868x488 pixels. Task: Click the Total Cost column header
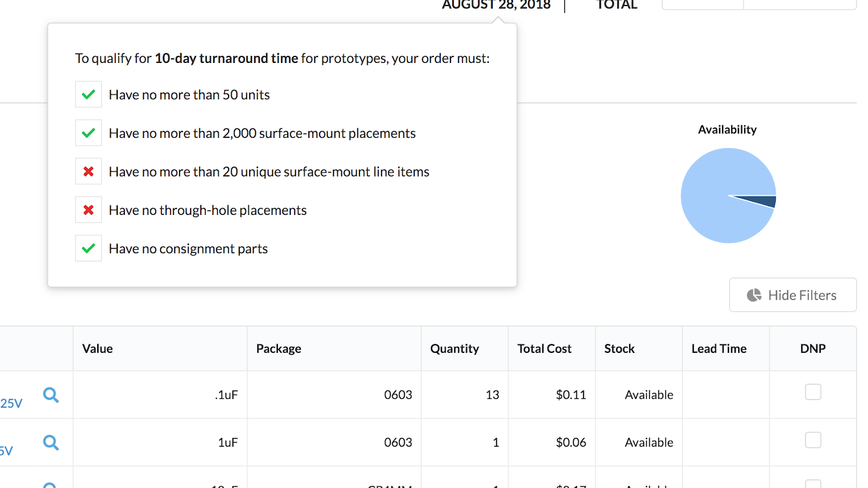tap(544, 348)
